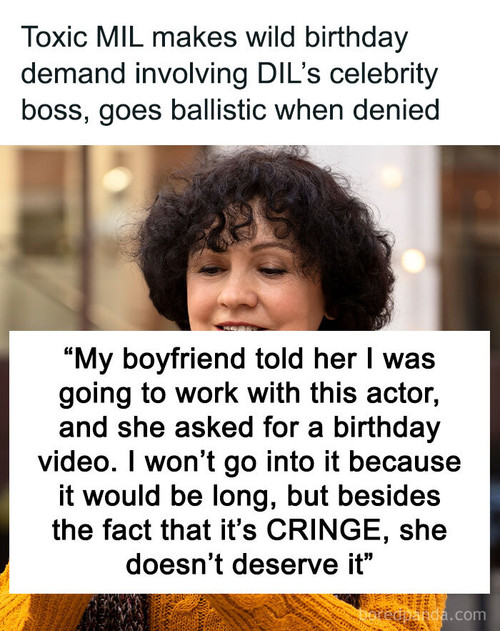Click the quote line "going to work with this actor,"
The height and width of the screenshot is (631, 500).
(x=249, y=393)
